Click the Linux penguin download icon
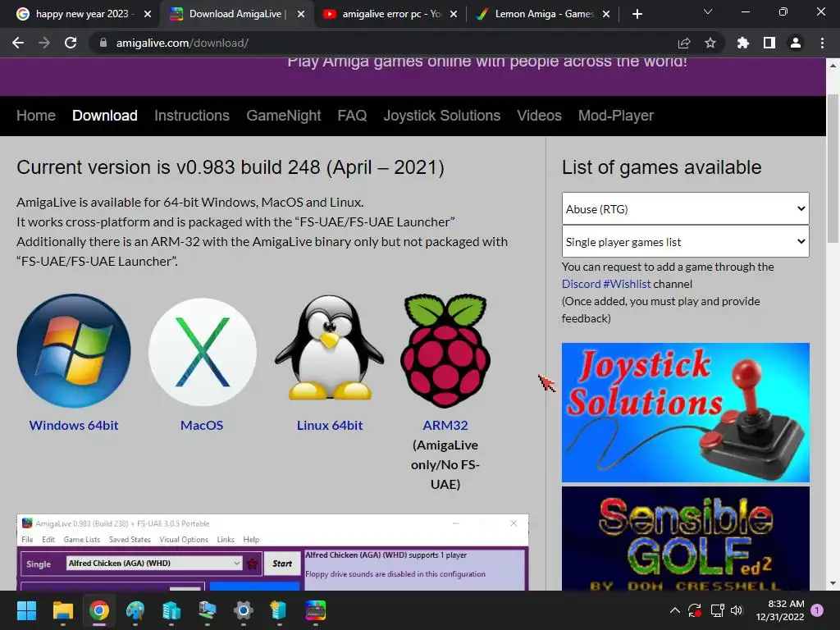 pos(330,347)
